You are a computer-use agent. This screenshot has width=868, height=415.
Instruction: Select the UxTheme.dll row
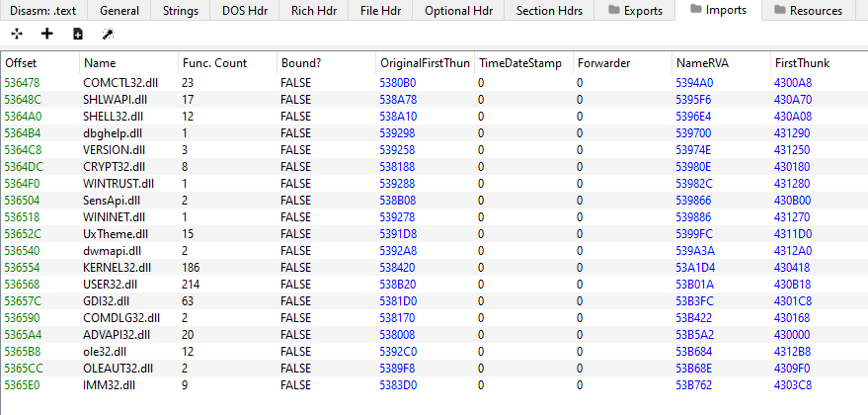pyautogui.click(x=434, y=234)
